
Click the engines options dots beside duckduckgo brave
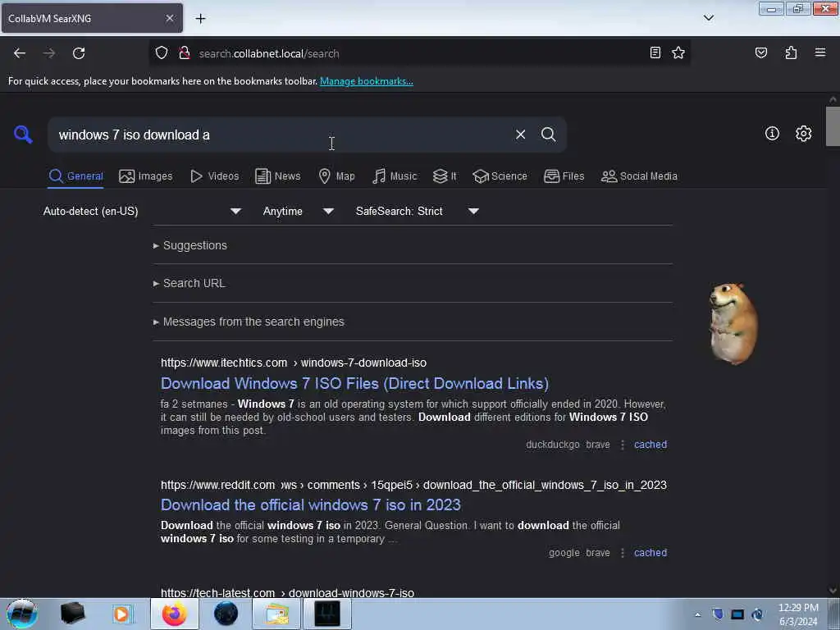click(623, 445)
